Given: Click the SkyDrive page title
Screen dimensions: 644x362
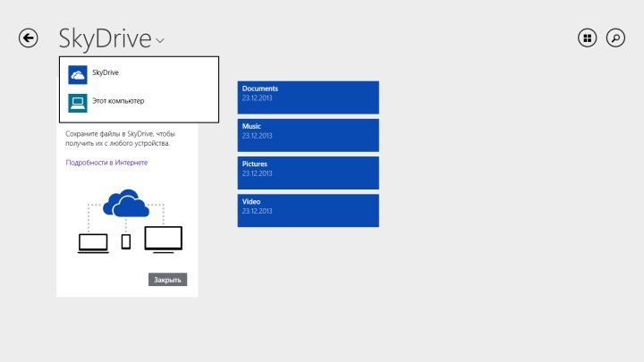Looking at the screenshot, I should click(106, 38).
